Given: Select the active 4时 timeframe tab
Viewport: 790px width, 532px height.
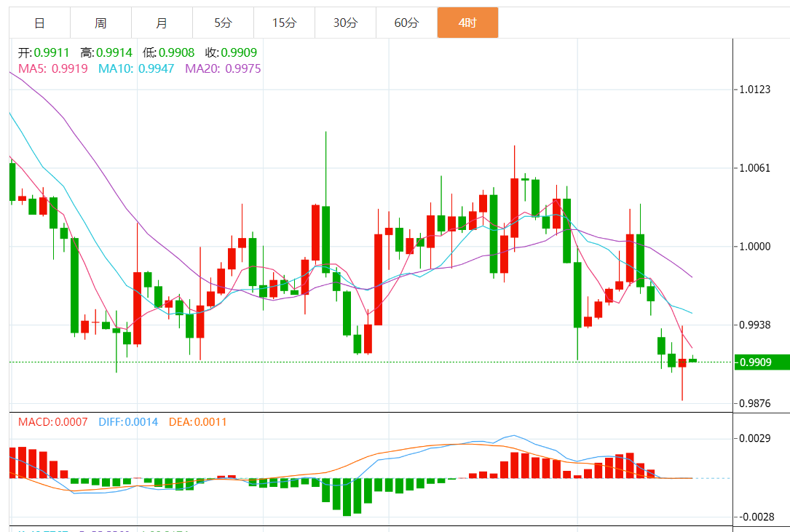Looking at the screenshot, I should point(467,23).
